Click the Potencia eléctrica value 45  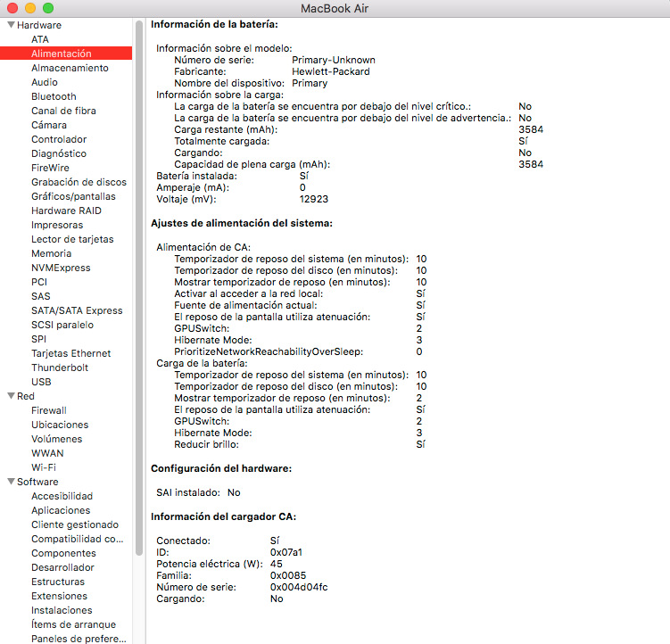click(277, 564)
